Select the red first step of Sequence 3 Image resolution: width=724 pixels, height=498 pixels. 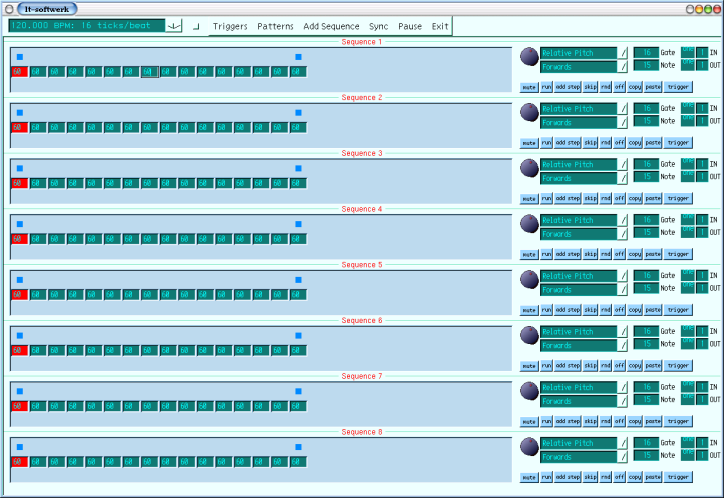(x=17, y=183)
